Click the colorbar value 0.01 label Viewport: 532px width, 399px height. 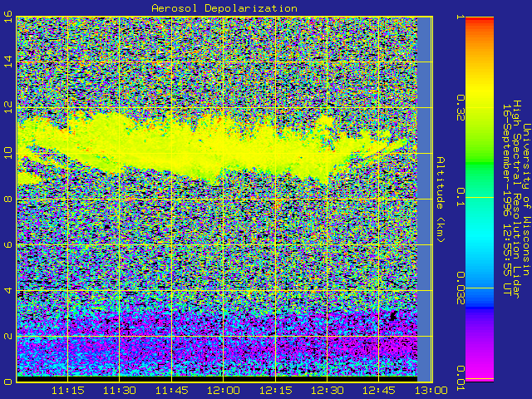tap(460, 378)
